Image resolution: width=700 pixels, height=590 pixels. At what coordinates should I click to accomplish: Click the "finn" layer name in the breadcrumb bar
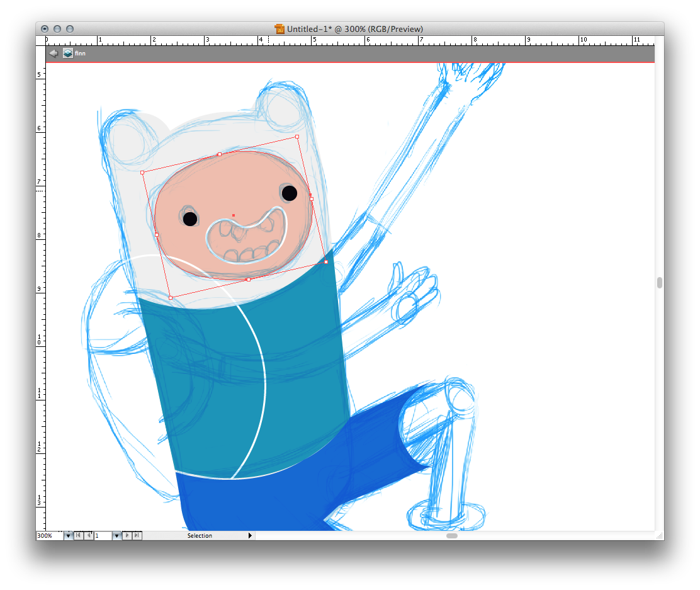[80, 54]
